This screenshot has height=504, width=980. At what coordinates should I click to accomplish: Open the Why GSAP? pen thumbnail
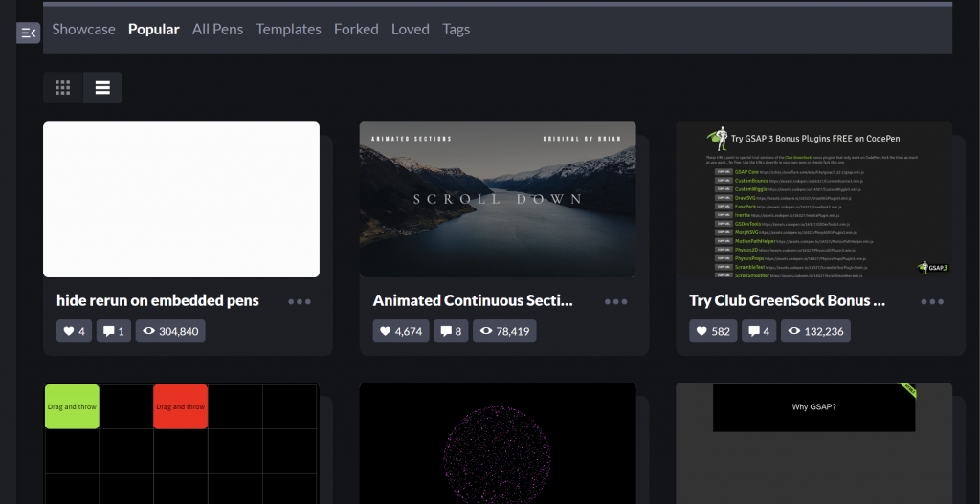(x=813, y=444)
